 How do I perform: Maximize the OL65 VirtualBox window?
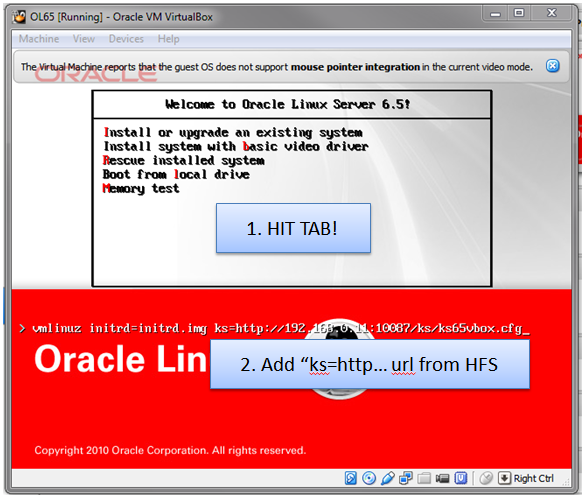pyautogui.click(x=519, y=13)
